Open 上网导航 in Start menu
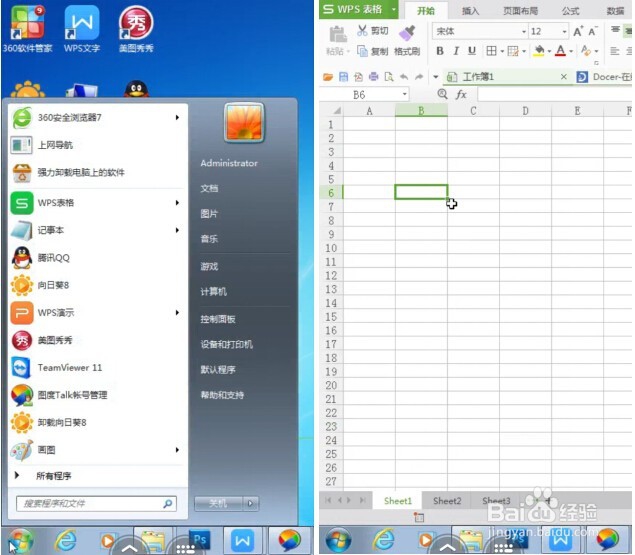 click(96, 145)
